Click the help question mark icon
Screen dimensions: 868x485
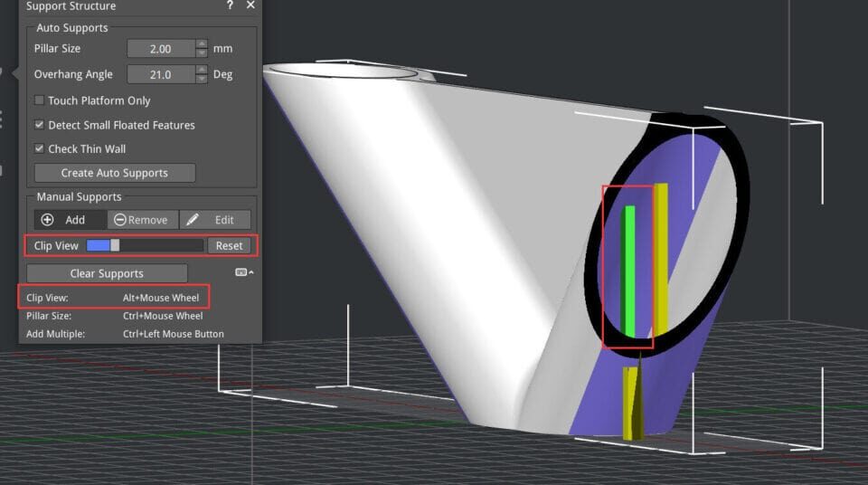coord(229,5)
